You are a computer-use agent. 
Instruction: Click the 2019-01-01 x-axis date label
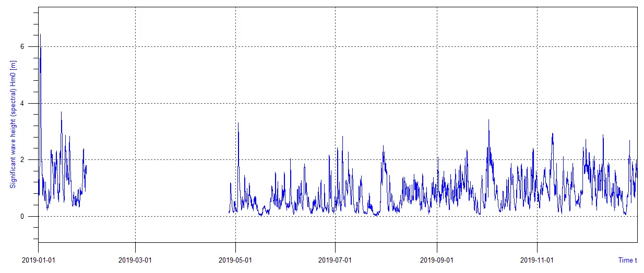(x=38, y=260)
